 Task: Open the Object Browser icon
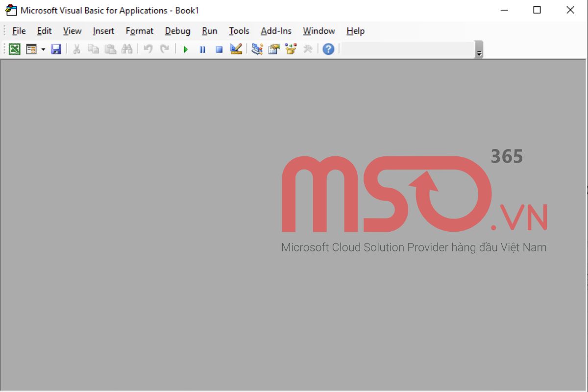point(291,49)
